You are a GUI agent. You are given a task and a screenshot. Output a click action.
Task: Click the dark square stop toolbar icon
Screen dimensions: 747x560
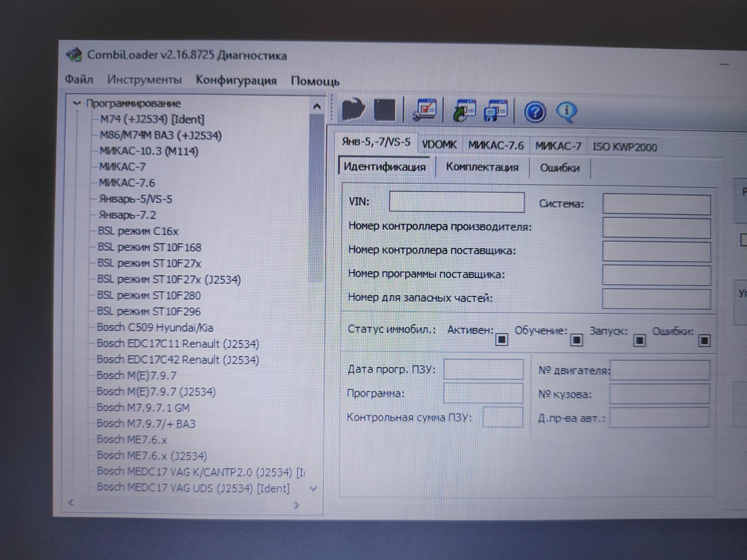point(384,110)
